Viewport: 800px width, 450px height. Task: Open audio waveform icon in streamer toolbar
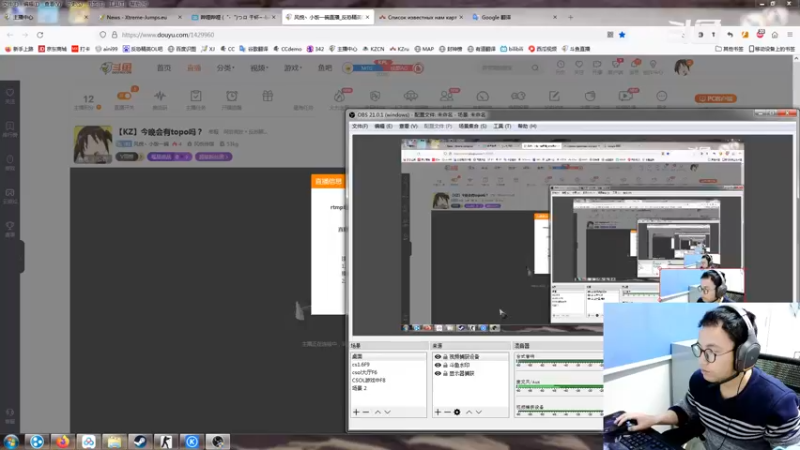(x=160, y=96)
